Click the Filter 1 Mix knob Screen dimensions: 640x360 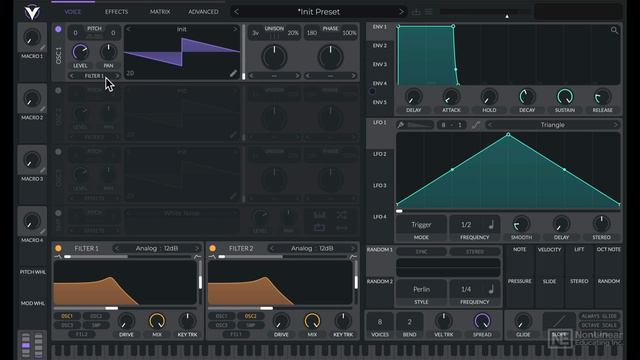pyautogui.click(x=157, y=322)
